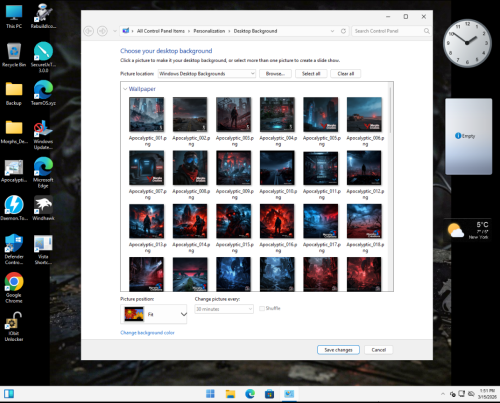
Task: Click the Save changes button
Action: 338,350
